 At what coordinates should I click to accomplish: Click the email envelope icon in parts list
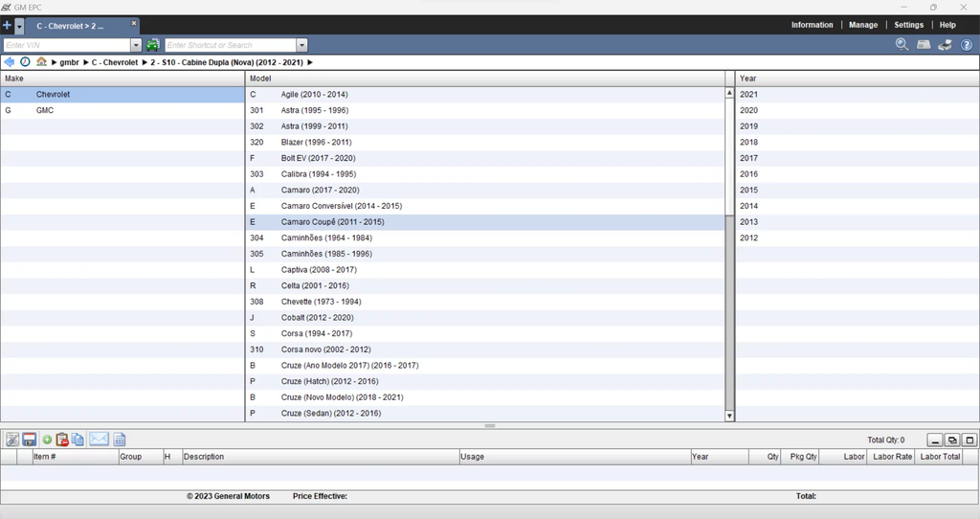99,440
